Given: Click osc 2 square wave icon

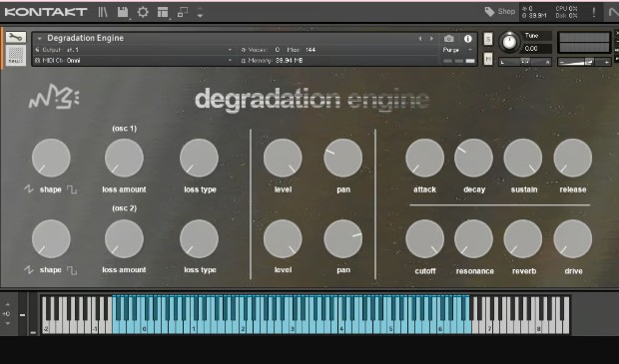Looking at the screenshot, I should [x=72, y=270].
